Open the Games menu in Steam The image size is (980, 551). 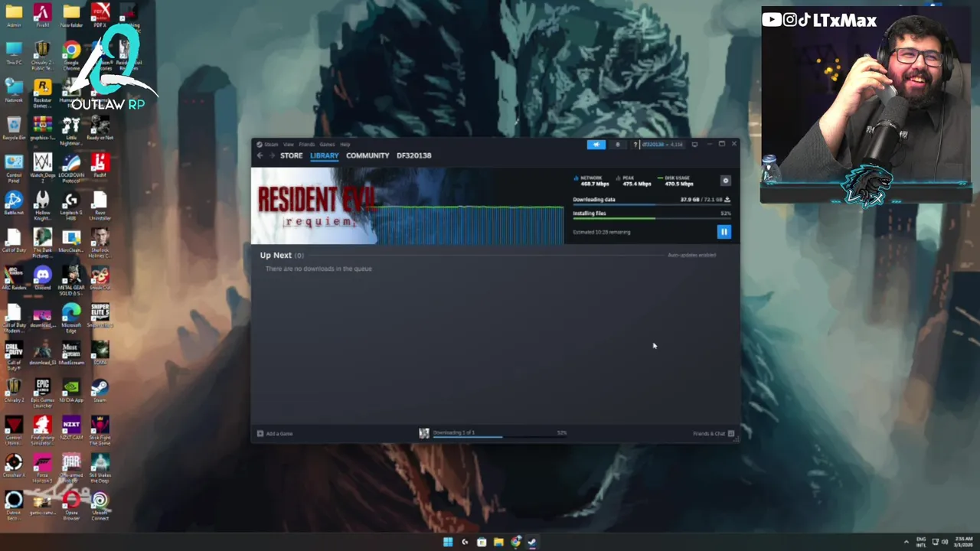pos(327,144)
